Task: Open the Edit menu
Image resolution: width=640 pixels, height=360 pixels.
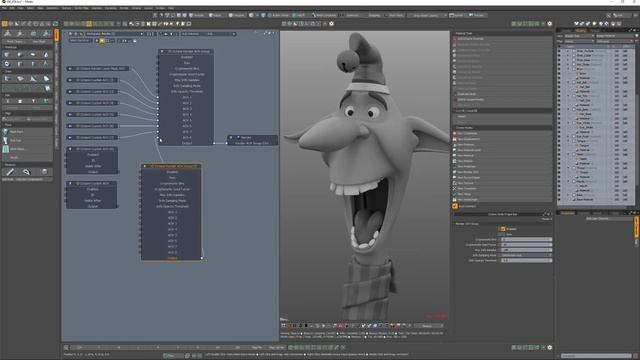Action: coord(12,8)
